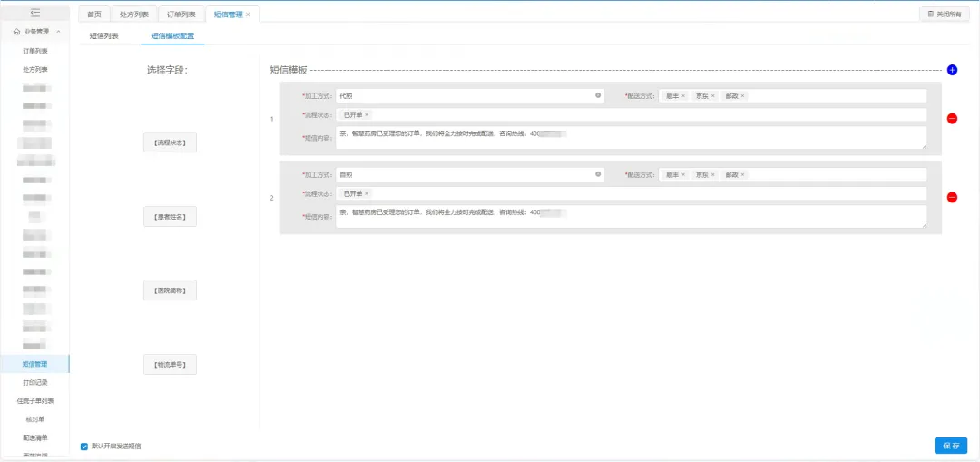Open 打印记录 in the sidebar
Screen dimensions: 980x462
pos(34,382)
